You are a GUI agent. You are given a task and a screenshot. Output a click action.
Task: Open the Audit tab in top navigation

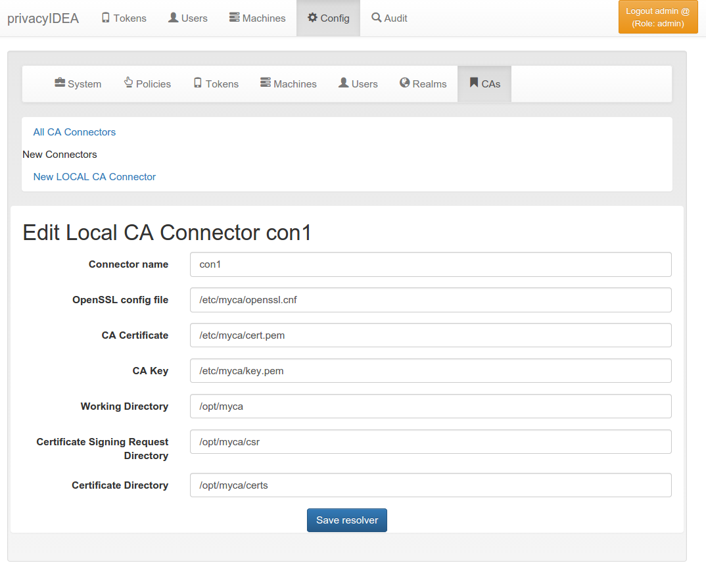[389, 18]
